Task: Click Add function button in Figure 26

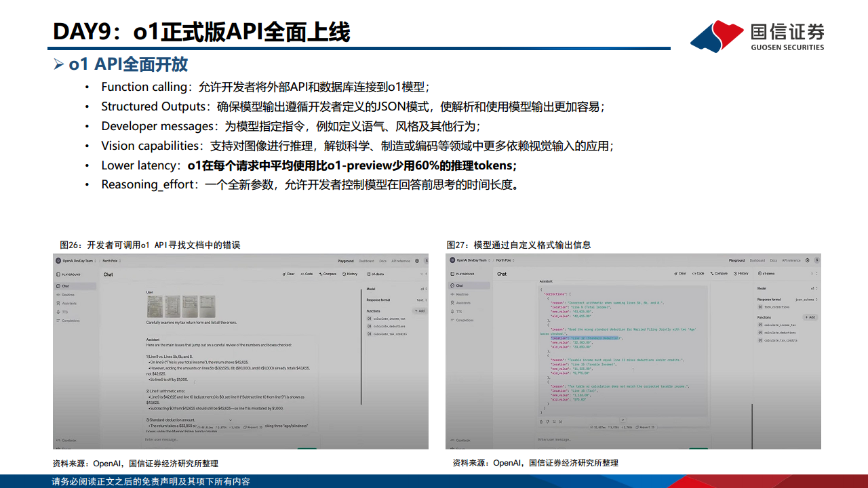Action: pyautogui.click(x=420, y=311)
